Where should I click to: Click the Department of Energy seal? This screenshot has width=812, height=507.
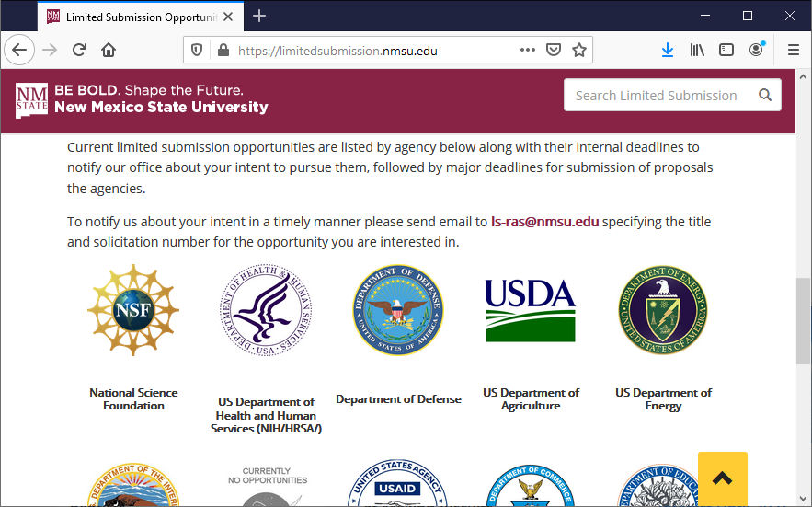(663, 310)
